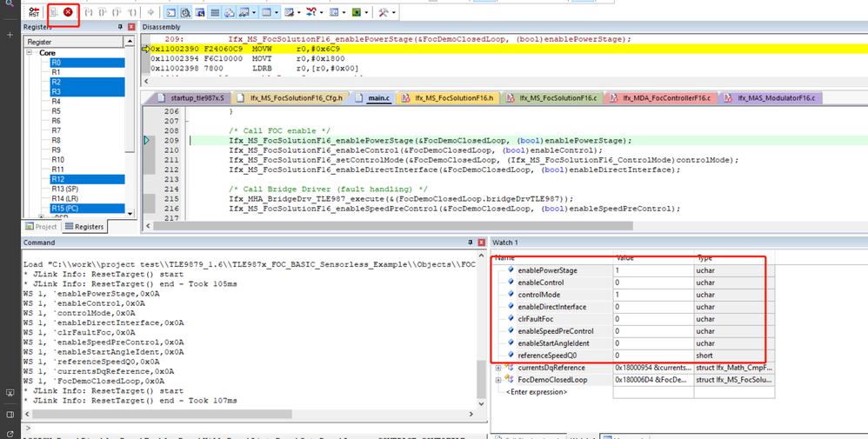Open the Watch windows dropdown arrow
The image size is (868, 439).
click(254, 12)
